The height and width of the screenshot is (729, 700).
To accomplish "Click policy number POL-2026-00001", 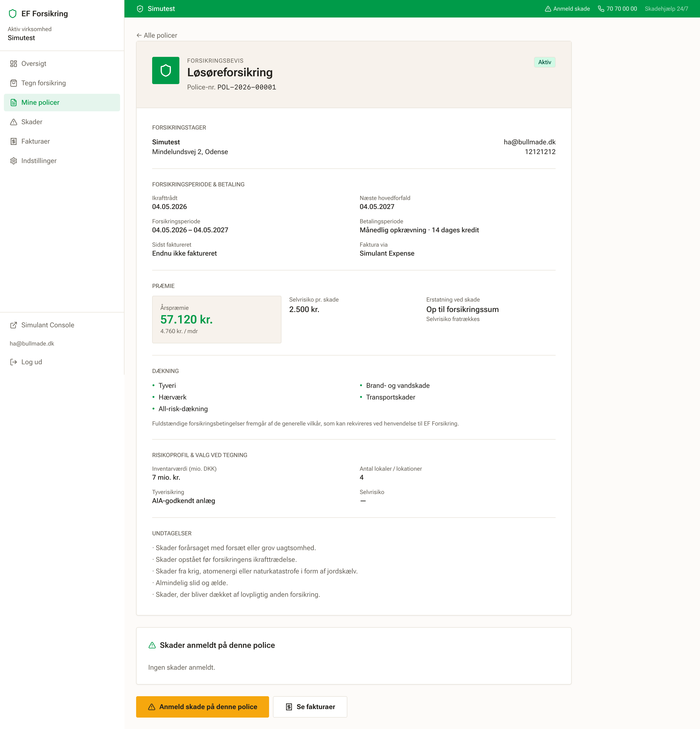I will click(247, 87).
